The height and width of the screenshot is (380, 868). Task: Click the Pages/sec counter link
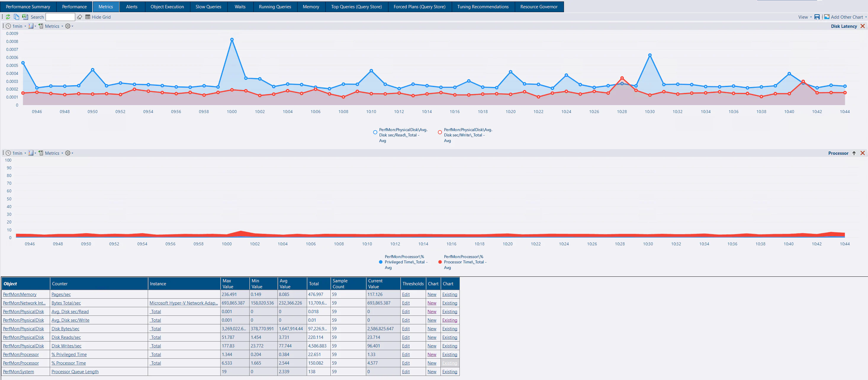pyautogui.click(x=61, y=294)
